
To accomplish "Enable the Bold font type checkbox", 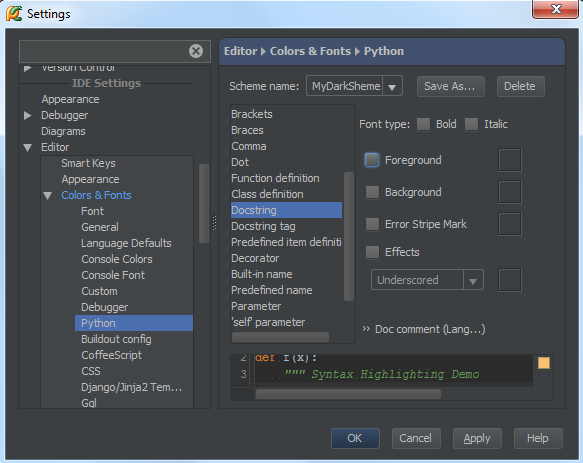I will coord(423,124).
